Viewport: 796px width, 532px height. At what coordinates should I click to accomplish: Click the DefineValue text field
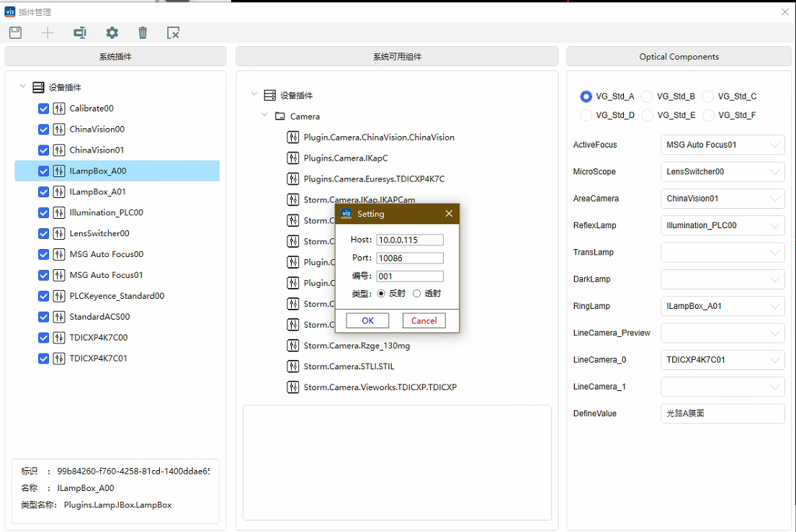click(723, 414)
